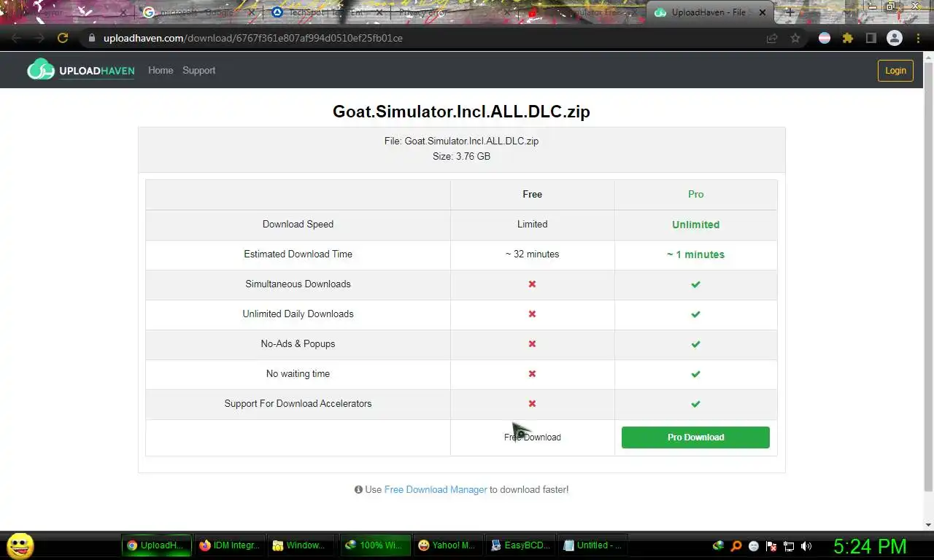
Task: Click the 'Limited' speed cell
Action: [533, 224]
